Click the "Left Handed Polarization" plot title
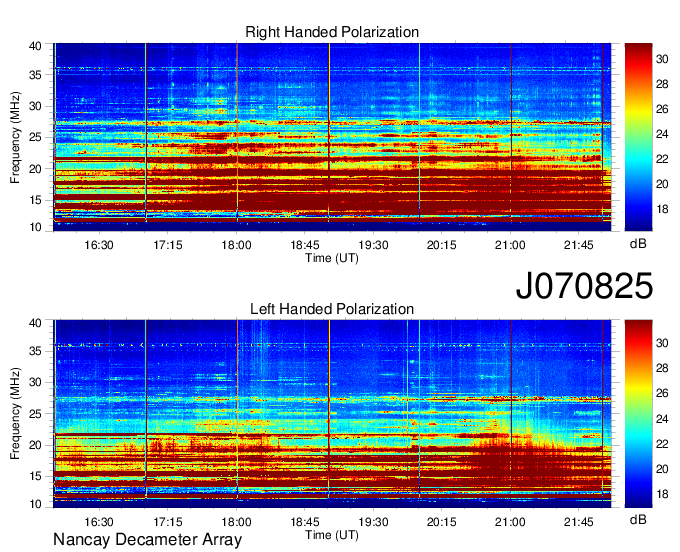Image resolution: width=680 pixels, height=552 pixels. coord(332,309)
